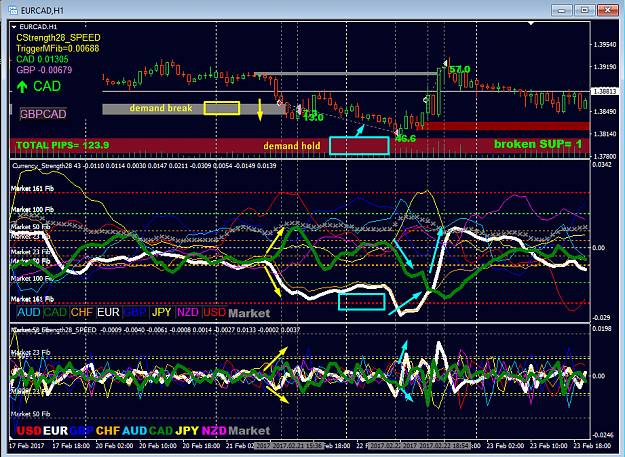Image resolution: width=625 pixels, height=457 pixels.
Task: Click the 1.38140 price scale value
Action: 605,134
